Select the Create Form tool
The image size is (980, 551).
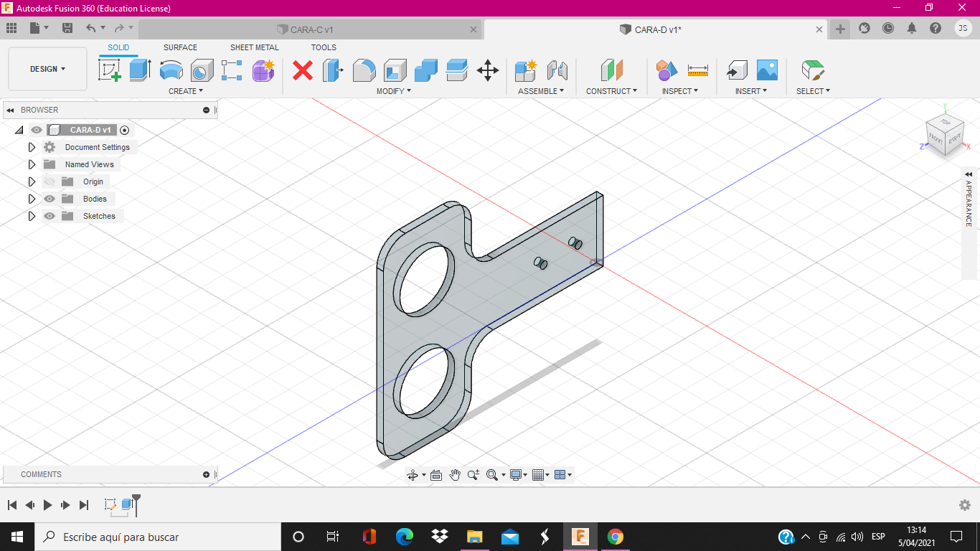tap(263, 70)
